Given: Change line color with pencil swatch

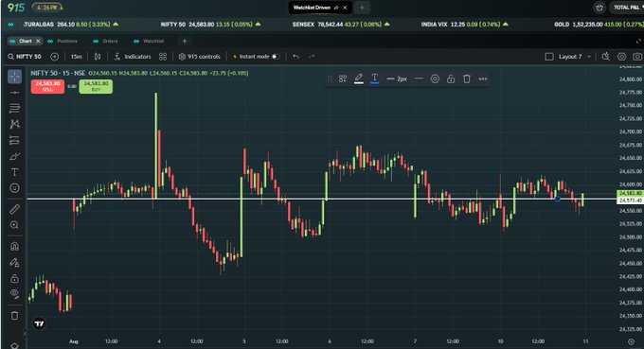Looking at the screenshot, I should [x=359, y=79].
